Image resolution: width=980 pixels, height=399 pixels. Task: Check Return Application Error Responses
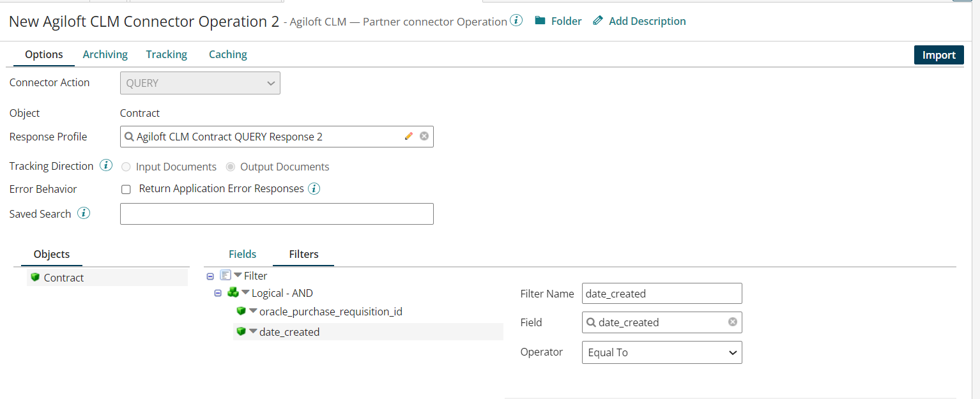(126, 189)
